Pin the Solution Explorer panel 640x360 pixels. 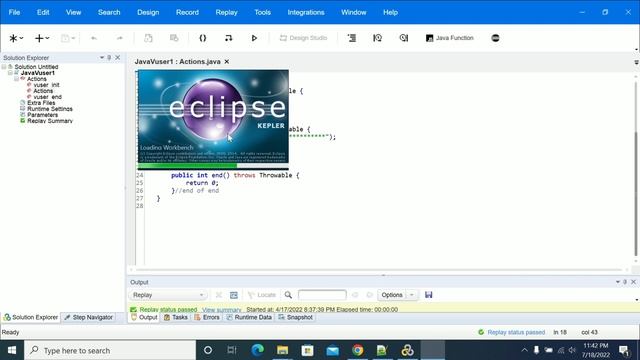pyautogui.click(x=109, y=58)
